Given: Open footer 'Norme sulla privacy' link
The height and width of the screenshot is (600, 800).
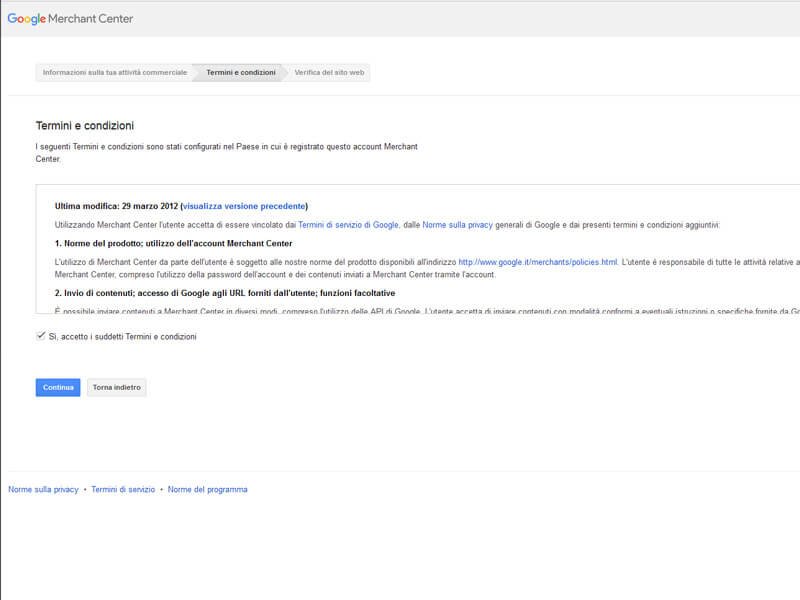Looking at the screenshot, I should click(x=43, y=490).
